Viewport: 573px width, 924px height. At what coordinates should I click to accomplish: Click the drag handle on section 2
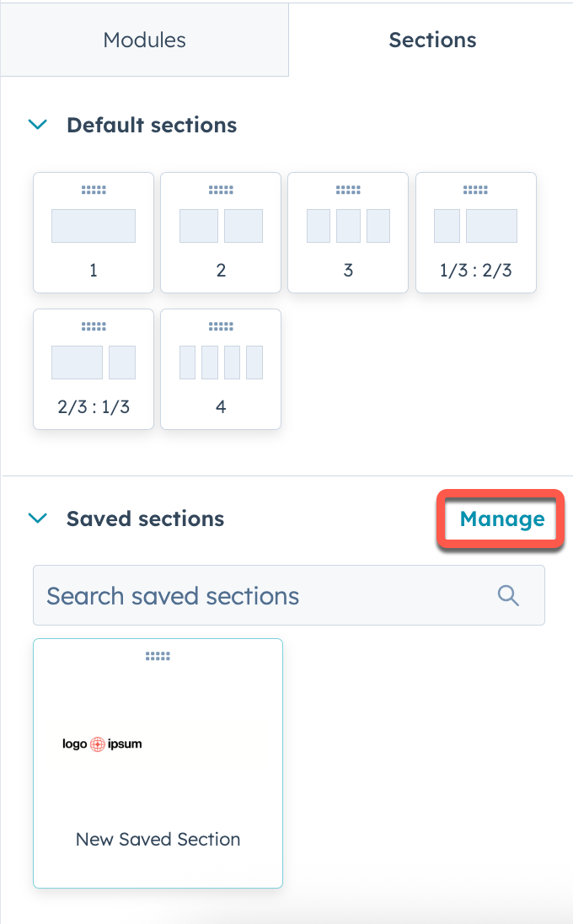[221, 190]
